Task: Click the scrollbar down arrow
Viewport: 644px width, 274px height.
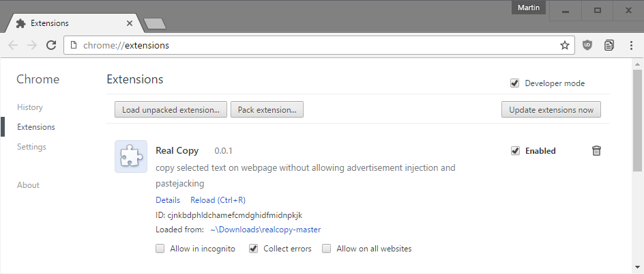Action: coord(637,266)
